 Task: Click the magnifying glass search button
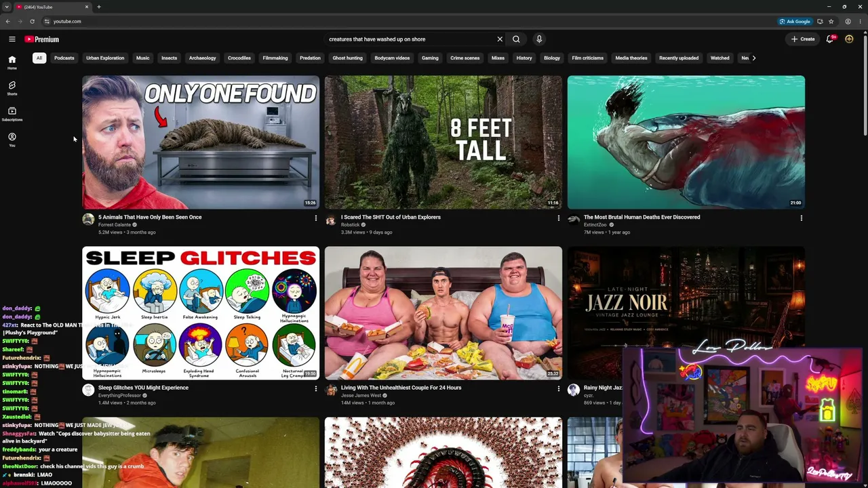coord(516,39)
